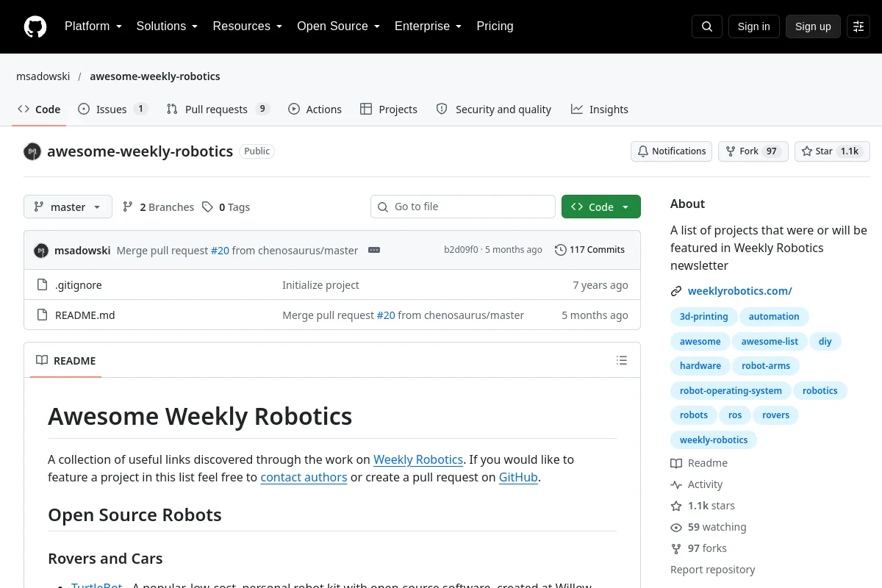Screen dimensions: 882x588
Task: Click Report repository link
Action: pos(713,570)
